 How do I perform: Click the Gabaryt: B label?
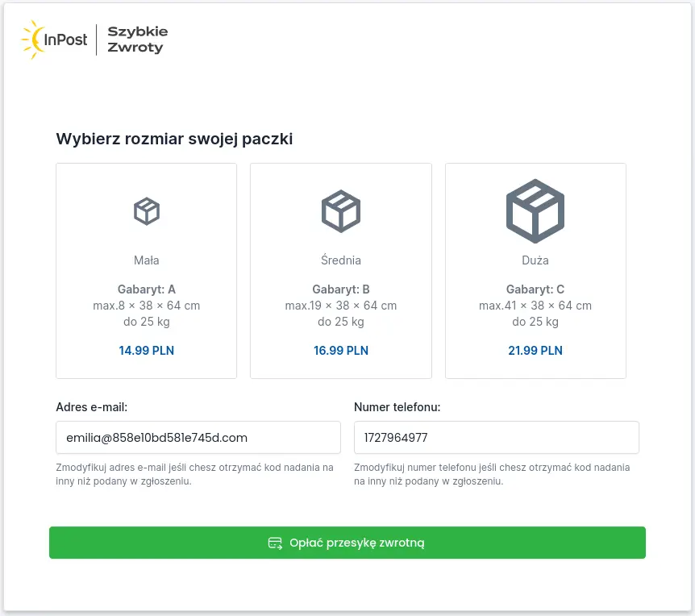(341, 289)
